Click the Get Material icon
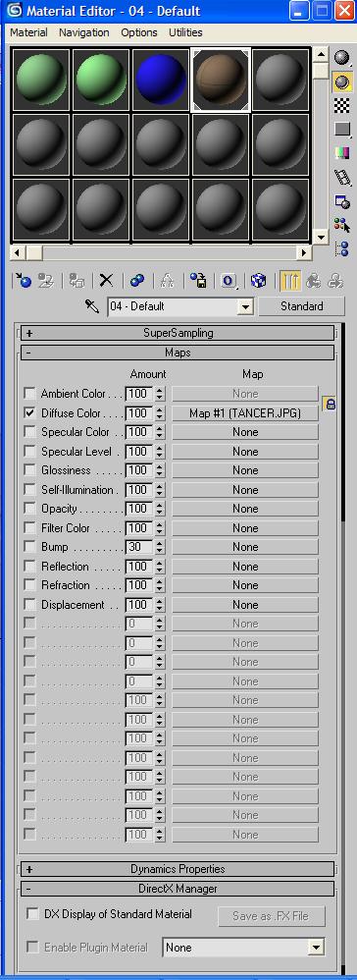This screenshot has width=357, height=980. 23,281
